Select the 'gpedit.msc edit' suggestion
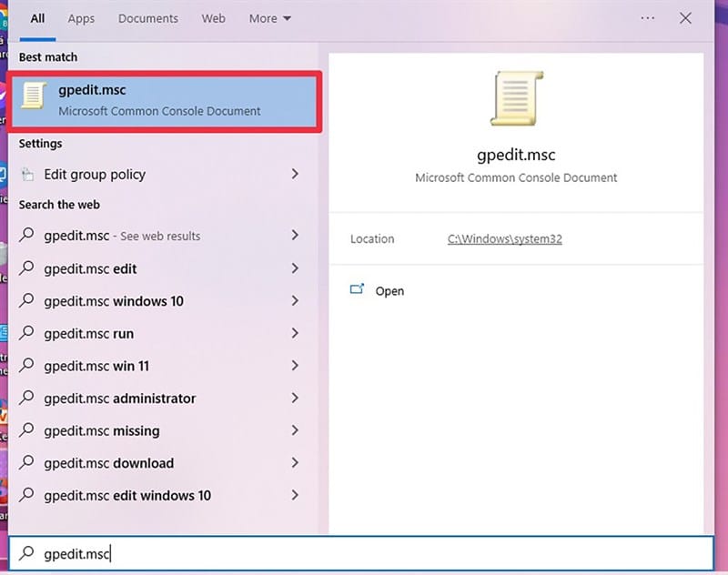This screenshot has height=575, width=728. click(x=165, y=268)
